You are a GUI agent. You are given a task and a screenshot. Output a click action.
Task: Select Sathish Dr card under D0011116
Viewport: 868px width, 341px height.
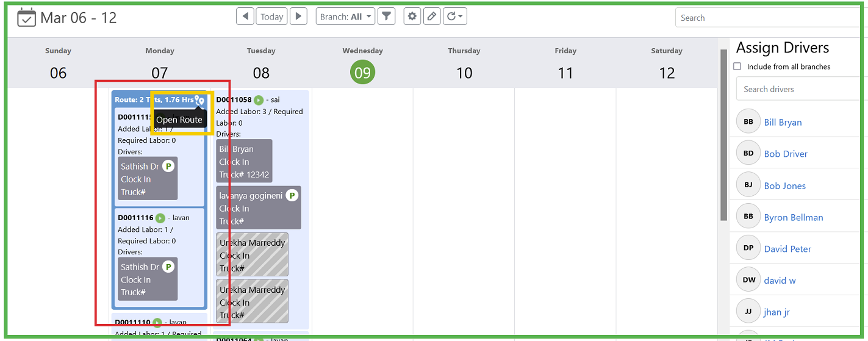coord(148,279)
